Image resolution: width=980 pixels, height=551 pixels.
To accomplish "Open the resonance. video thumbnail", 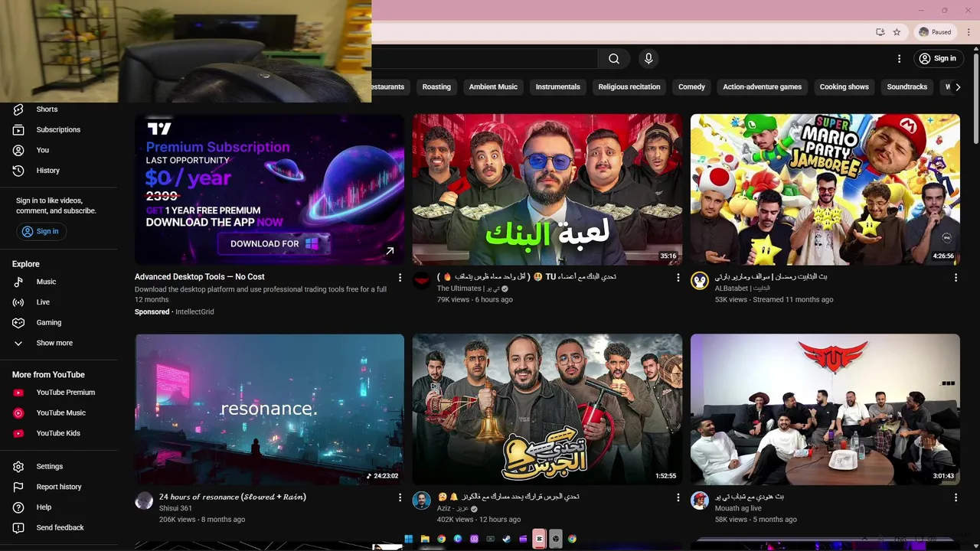I will [x=269, y=409].
